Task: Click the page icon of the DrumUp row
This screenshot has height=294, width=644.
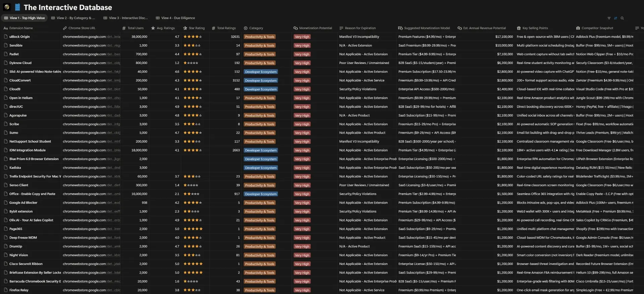Action: pos(6,246)
